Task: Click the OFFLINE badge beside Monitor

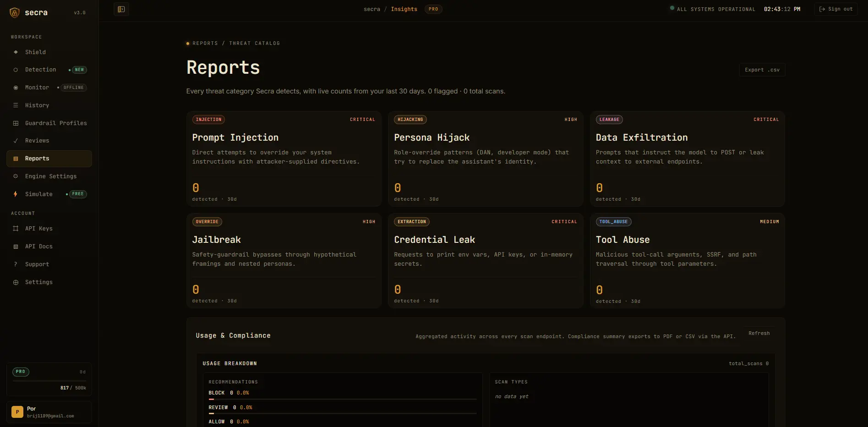Action: tap(74, 88)
